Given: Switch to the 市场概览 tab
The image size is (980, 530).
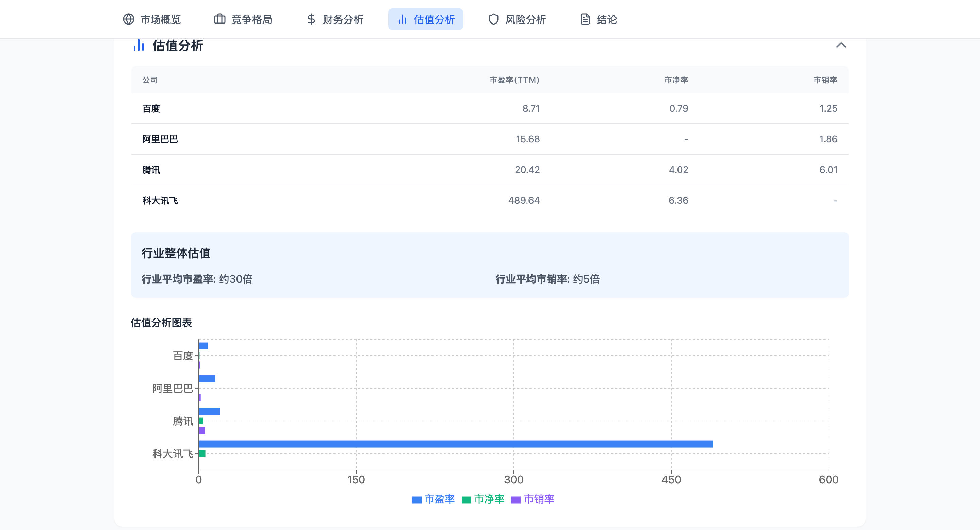Looking at the screenshot, I should click(x=160, y=19).
